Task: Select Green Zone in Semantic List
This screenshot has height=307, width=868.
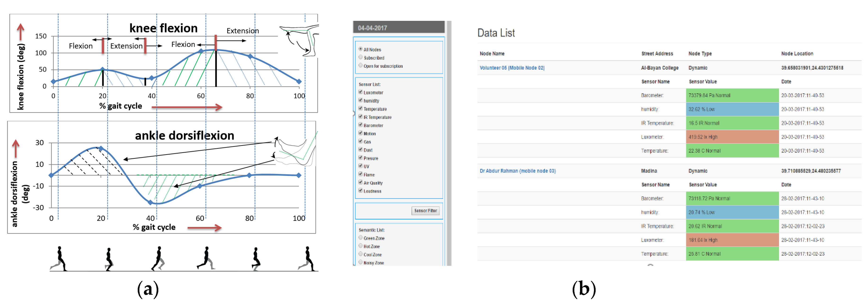Action: pyautogui.click(x=361, y=238)
